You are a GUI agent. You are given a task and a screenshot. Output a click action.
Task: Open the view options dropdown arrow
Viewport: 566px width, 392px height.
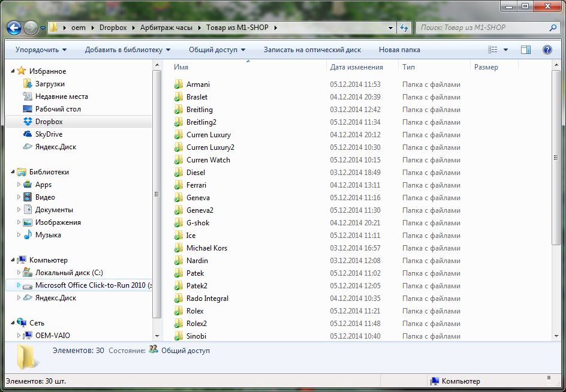point(505,50)
